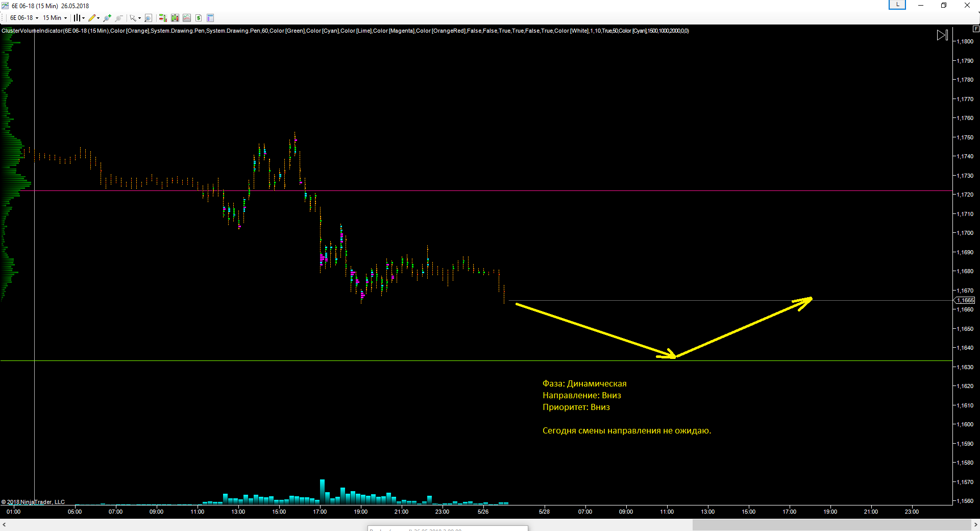980x531 pixels.
Task: Click the 'Направление: Вниз' text annotation
Action: point(582,395)
